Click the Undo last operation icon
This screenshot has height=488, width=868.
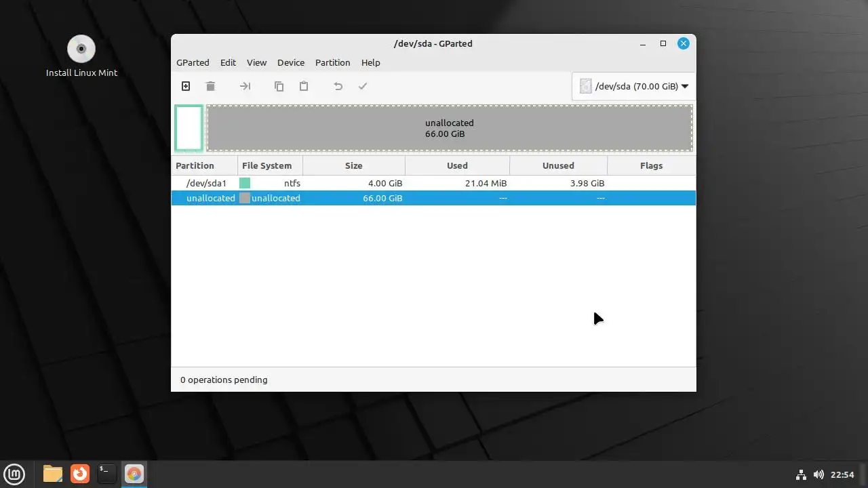pos(338,86)
